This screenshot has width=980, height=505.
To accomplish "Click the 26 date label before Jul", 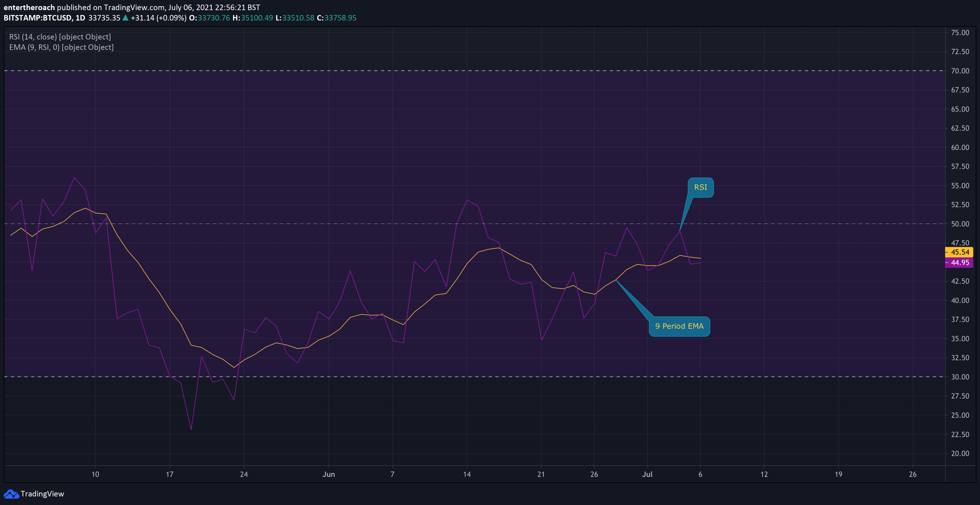I will (594, 474).
